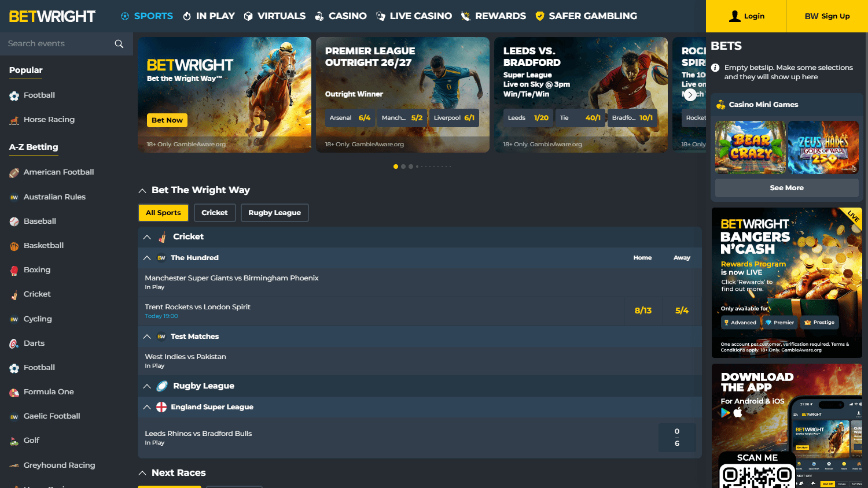This screenshot has width=868, height=488.
Task: Click the Gaelic Football BW icon
Action: 14,417
